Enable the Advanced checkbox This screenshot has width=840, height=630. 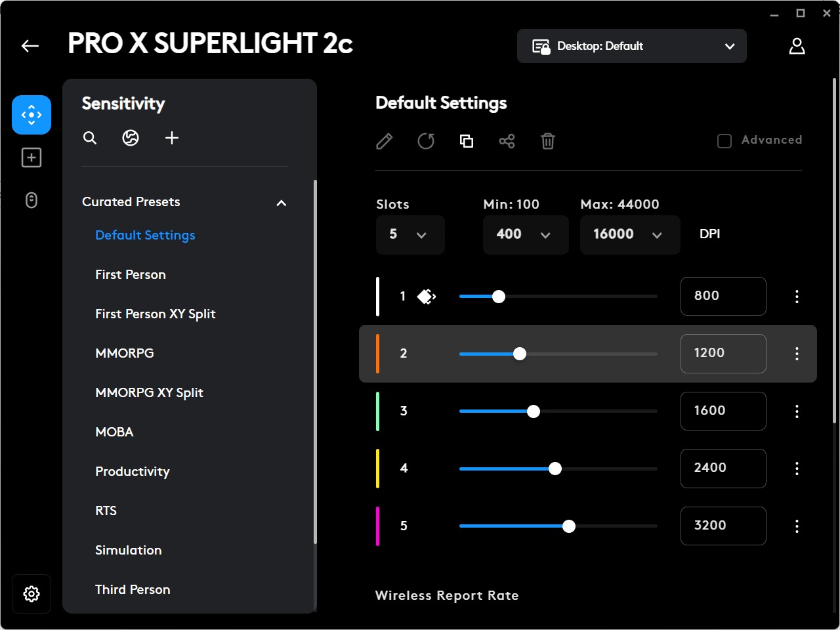pos(724,140)
